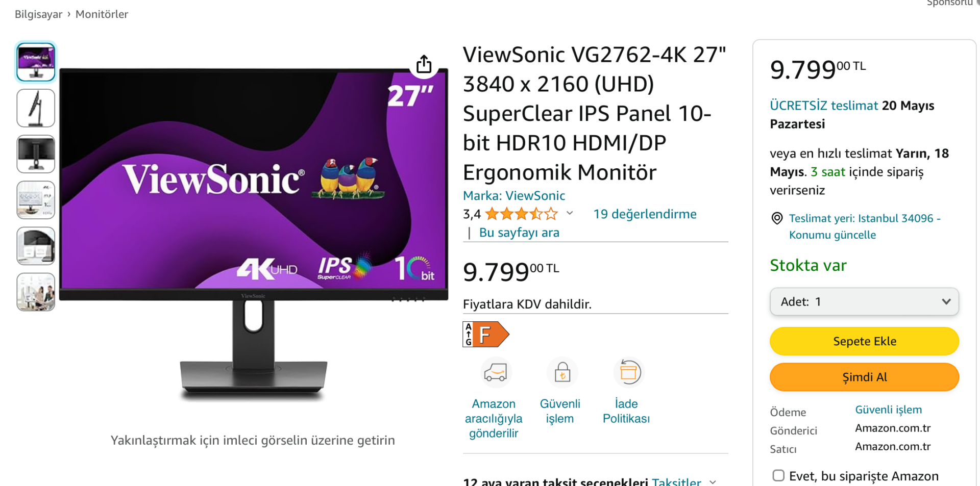Open the energy class F label
Viewport: 980px width, 486px height.
tap(486, 335)
